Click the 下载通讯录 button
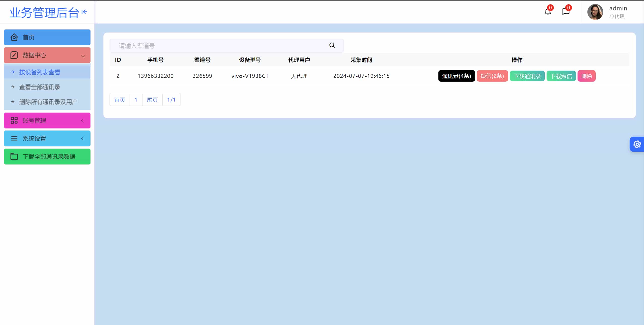 tap(527, 76)
